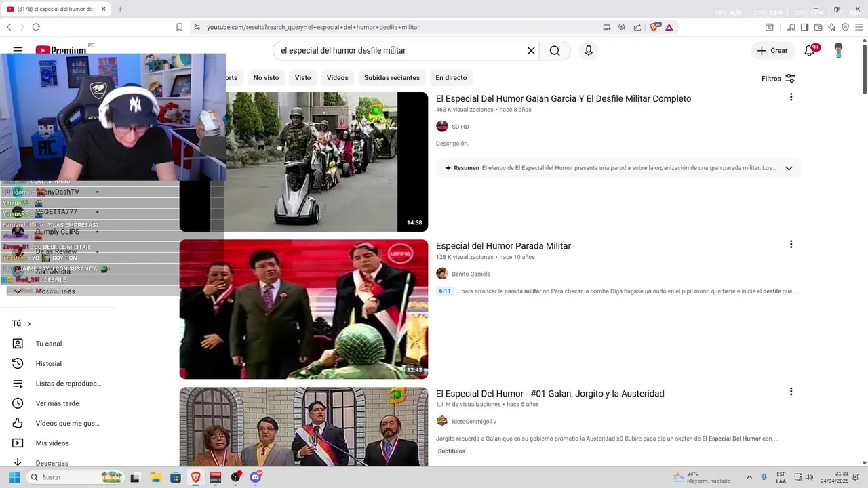Open the more options menu for Austeridad video
Screen dimensions: 868x488
pos(791,392)
